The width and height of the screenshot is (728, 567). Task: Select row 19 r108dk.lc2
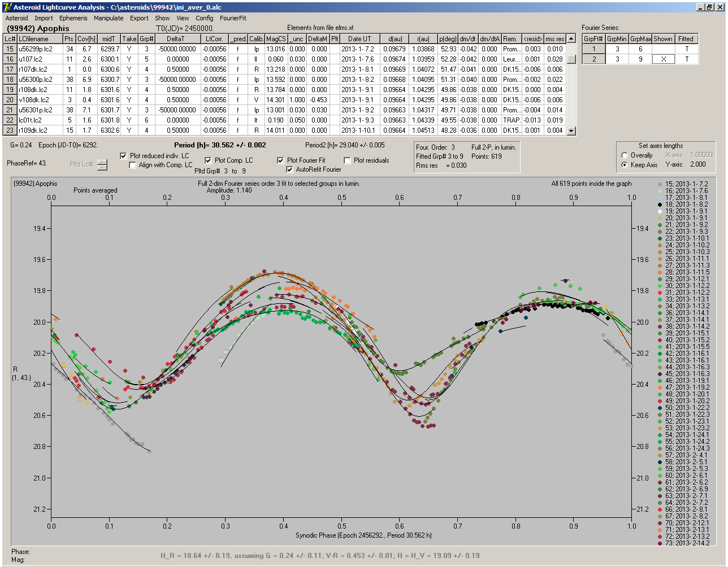tap(285, 90)
